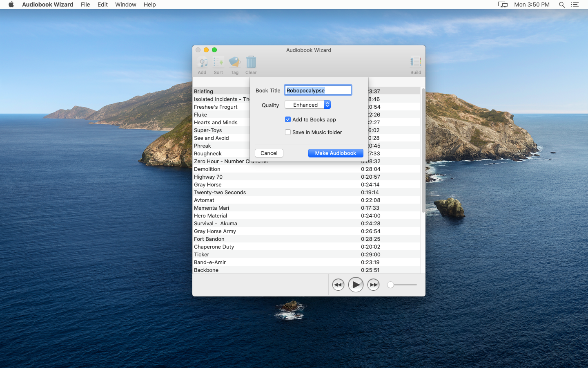Select the Freshee's Frogurt track
This screenshot has height=368, width=588.
click(221, 107)
